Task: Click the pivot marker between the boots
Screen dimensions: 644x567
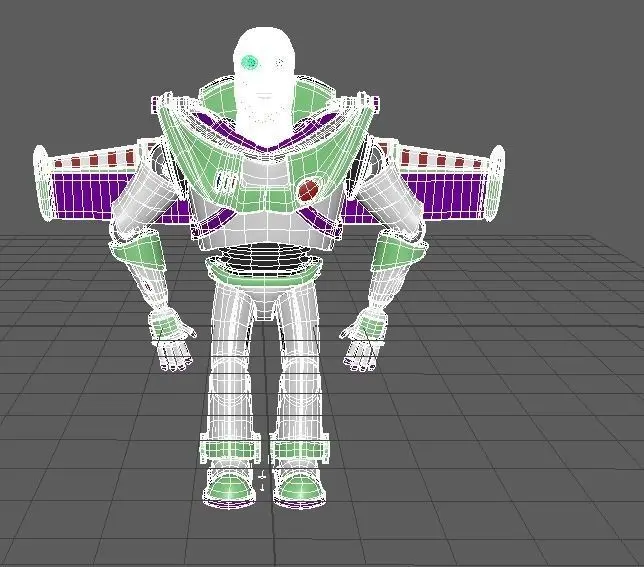Action: pos(263,479)
